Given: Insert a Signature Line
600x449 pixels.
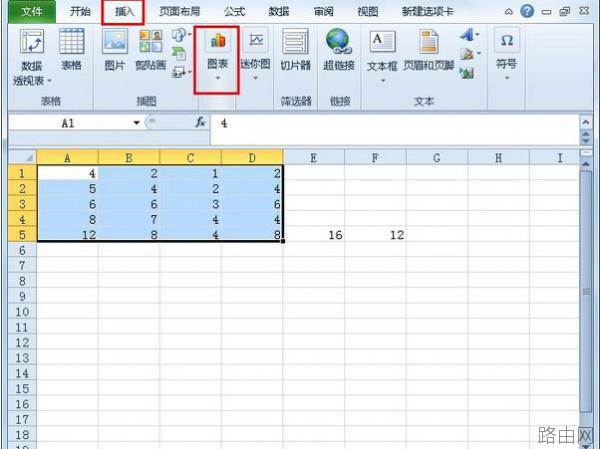Looking at the screenshot, I should pos(469,54).
